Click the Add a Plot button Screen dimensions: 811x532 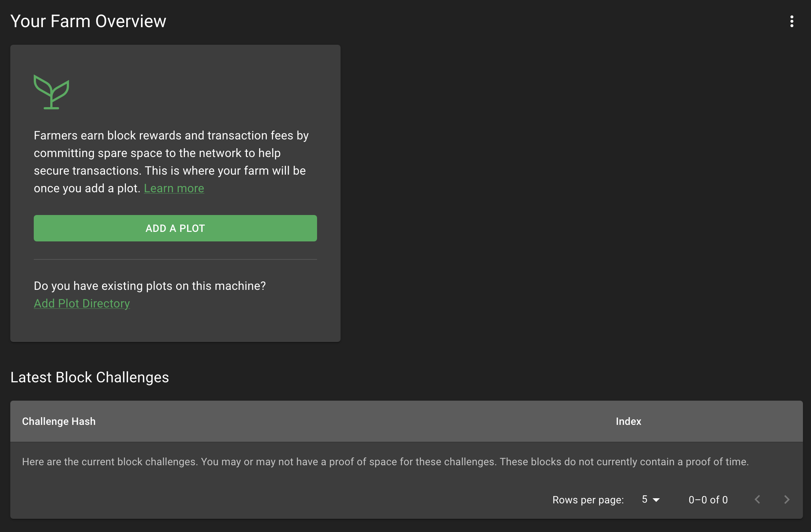[x=175, y=228]
